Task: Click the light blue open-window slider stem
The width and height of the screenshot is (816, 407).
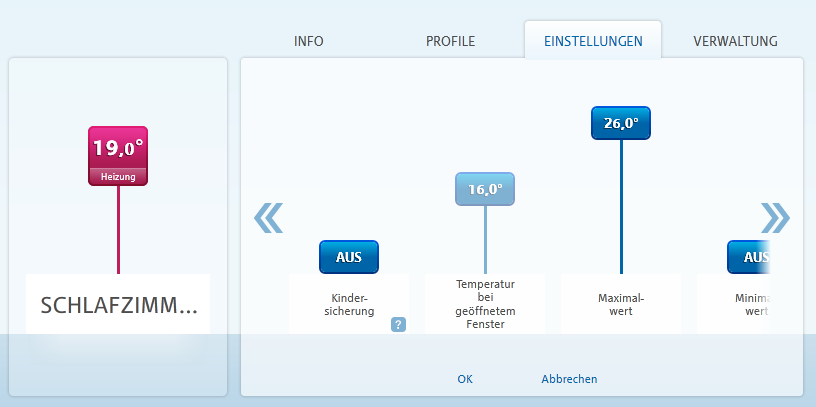Action: click(x=485, y=239)
